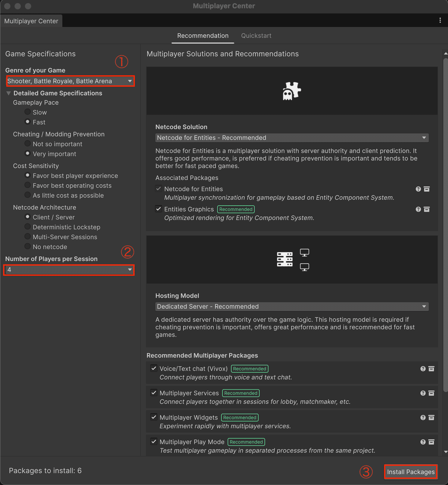Viewport: 448px width, 485px height.
Task: Click the package icon next to Multiplayer Play Mode
Action: pyautogui.click(x=431, y=442)
